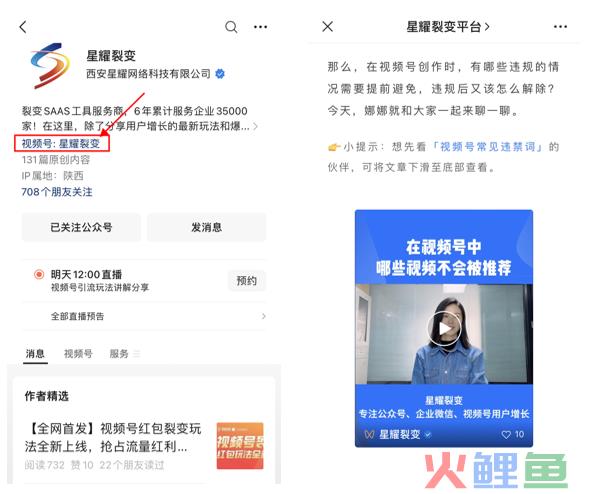Screen dimensions: 592x494
Task: Expand the account description chevron
Action: (256, 126)
